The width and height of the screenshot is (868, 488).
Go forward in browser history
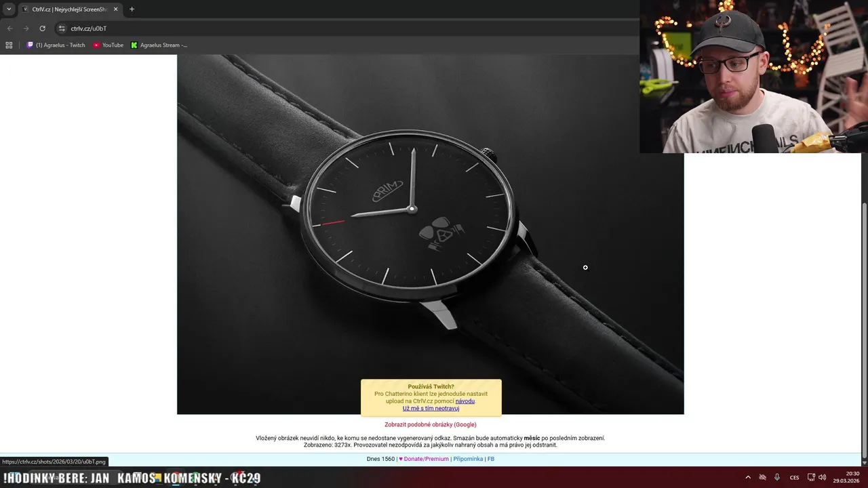26,28
